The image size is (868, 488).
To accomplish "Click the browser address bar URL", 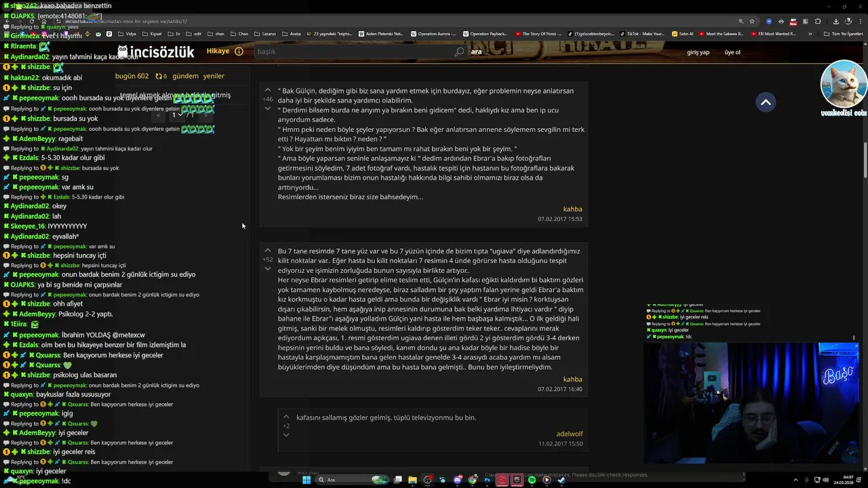I will 126,22.
